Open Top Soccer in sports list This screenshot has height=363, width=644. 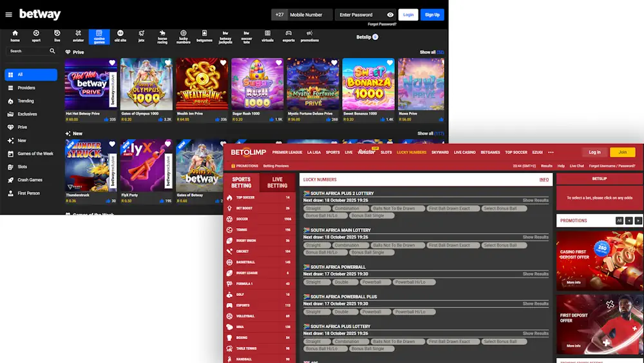coord(260,198)
